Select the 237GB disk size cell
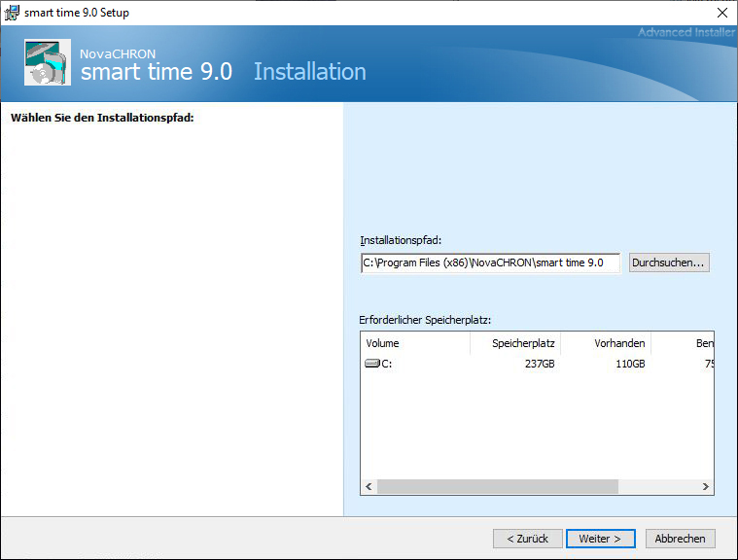 click(x=539, y=364)
